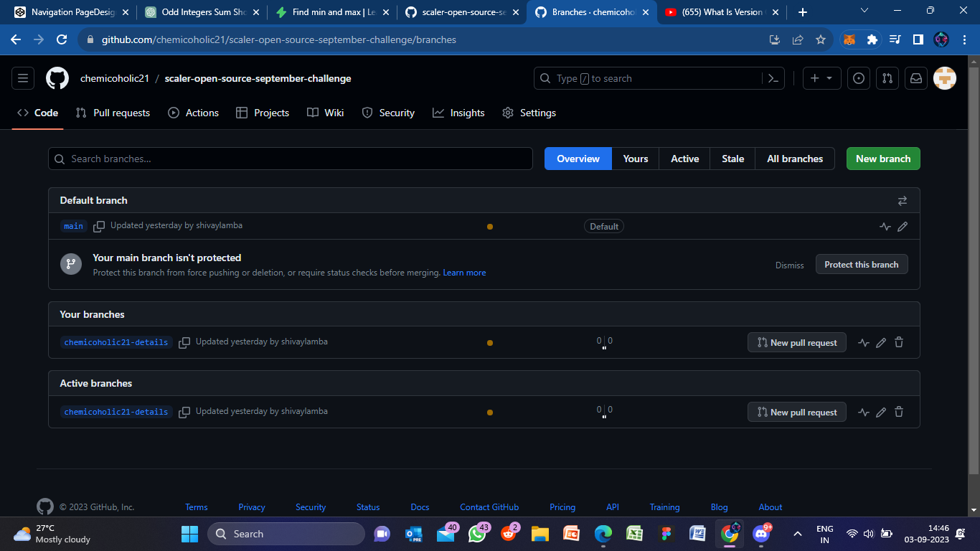Switch default branch using the swap icon
Image resolution: width=980 pixels, height=551 pixels.
point(903,200)
